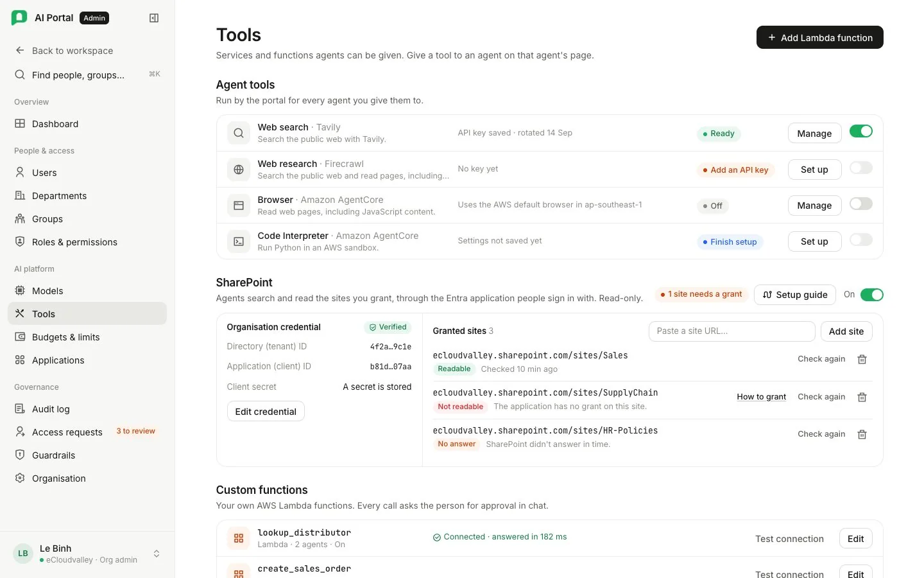Check again the Sales site

[x=821, y=359]
